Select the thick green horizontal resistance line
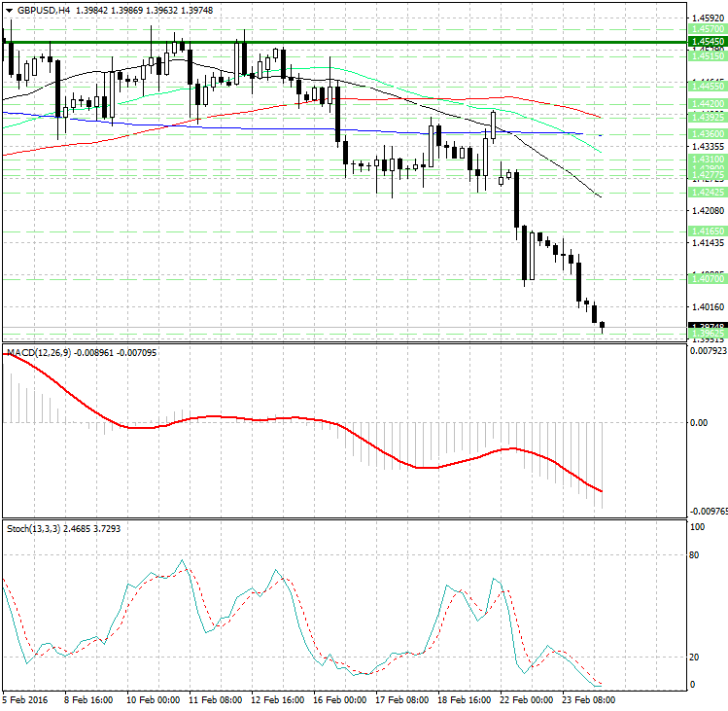Image resolution: width=728 pixels, height=711 pixels. click(340, 43)
